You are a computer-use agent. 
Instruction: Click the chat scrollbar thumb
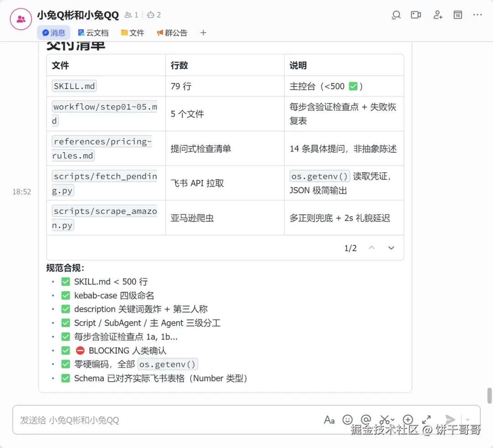coord(489,396)
